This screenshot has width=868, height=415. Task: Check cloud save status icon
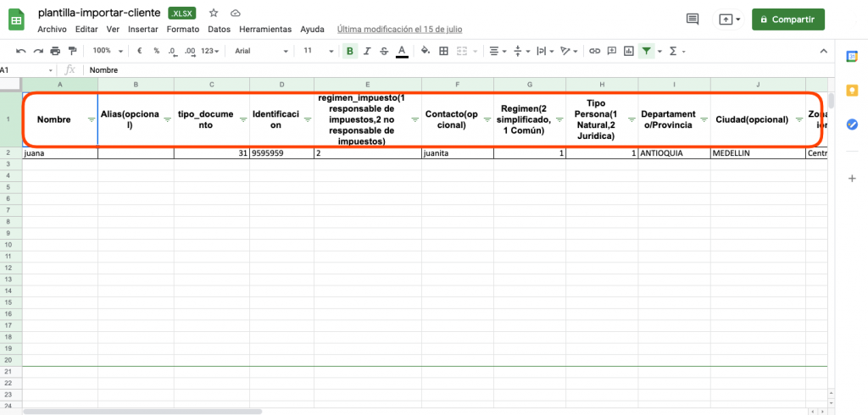tap(236, 13)
